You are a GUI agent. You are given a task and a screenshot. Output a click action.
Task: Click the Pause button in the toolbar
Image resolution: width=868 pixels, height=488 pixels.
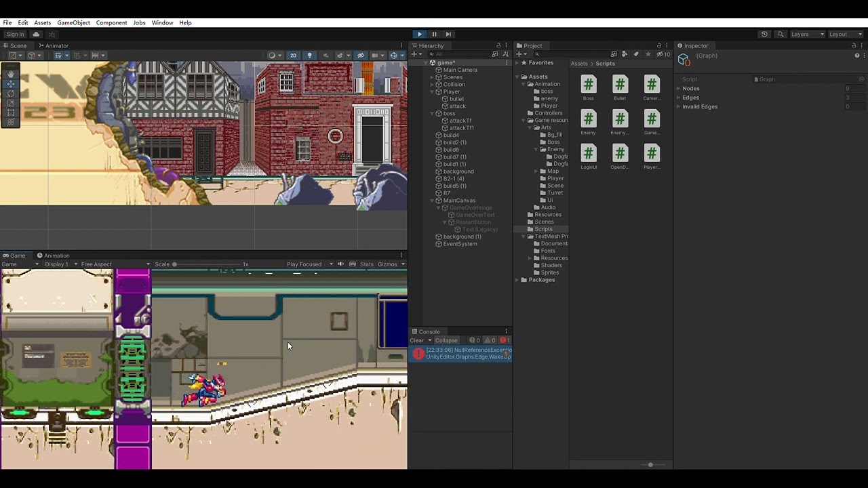pyautogui.click(x=434, y=34)
